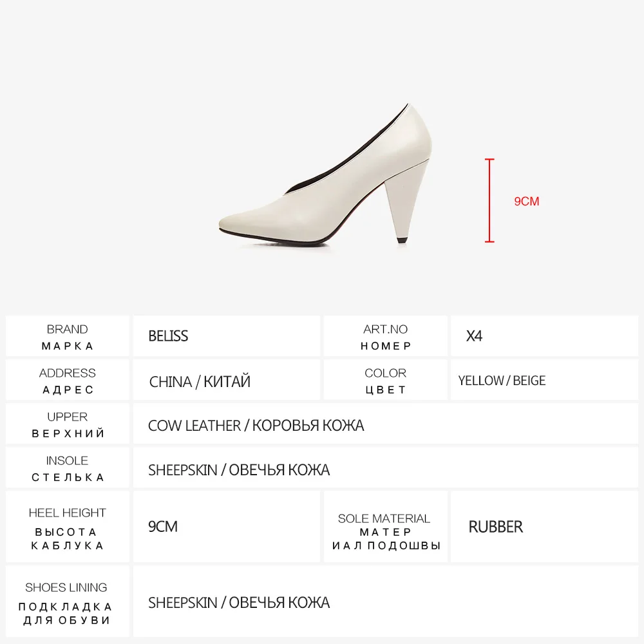Screen dimensions: 644x644
Task: Click the white high-heel shoe image
Action: tap(325, 174)
